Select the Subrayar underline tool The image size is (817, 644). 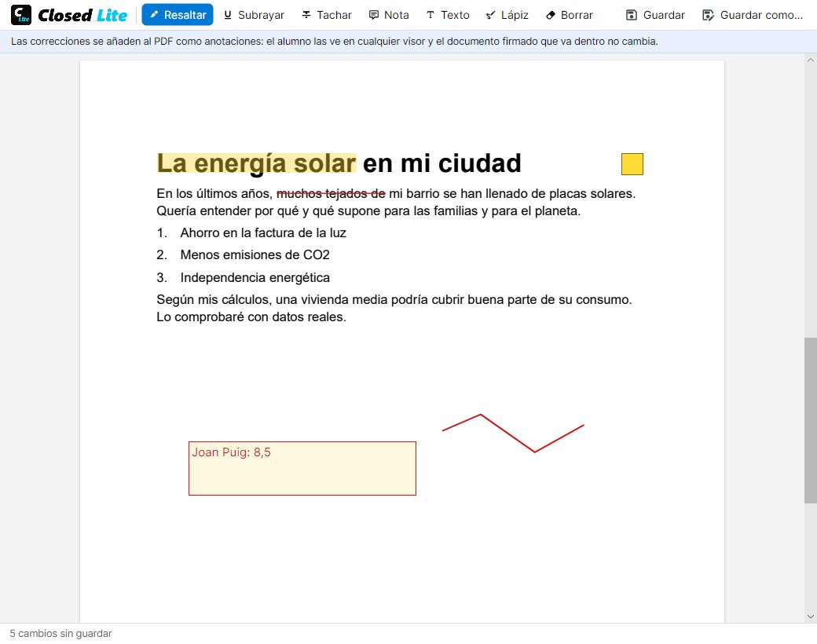[x=254, y=15]
